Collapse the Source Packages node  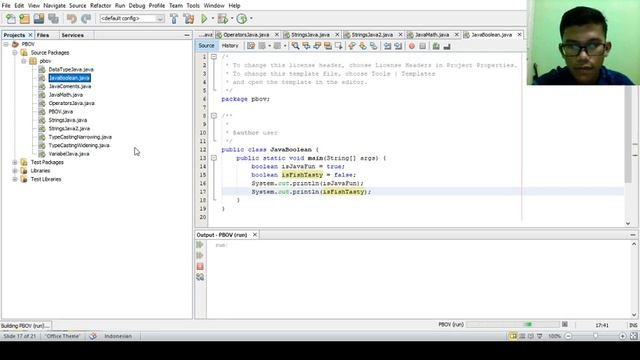[15, 53]
